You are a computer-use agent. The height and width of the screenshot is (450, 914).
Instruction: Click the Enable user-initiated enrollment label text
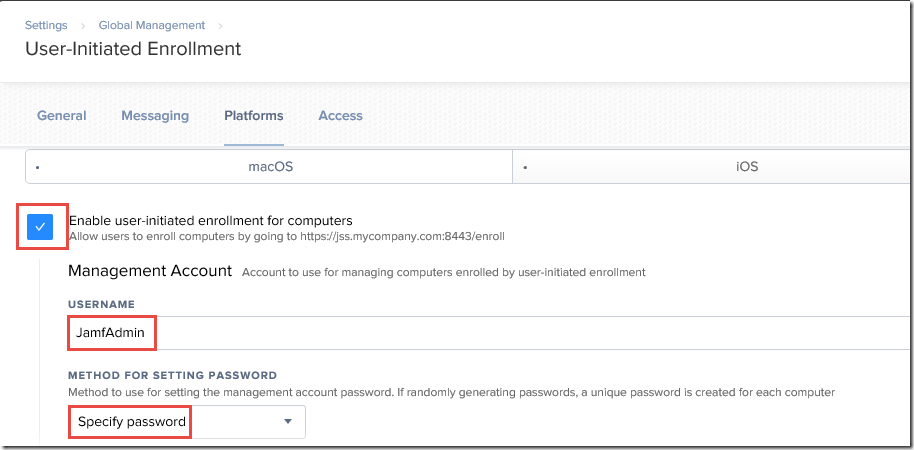point(210,220)
